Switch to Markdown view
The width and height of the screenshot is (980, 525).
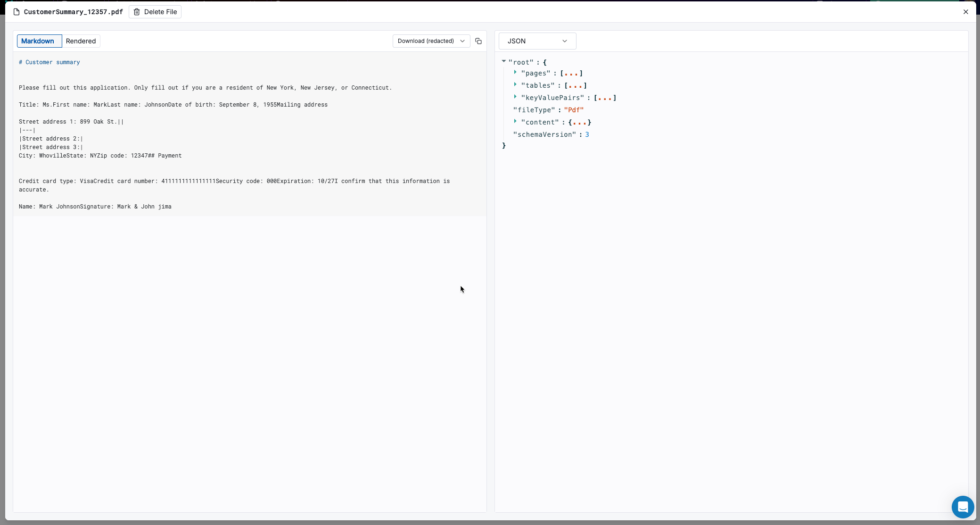38,41
